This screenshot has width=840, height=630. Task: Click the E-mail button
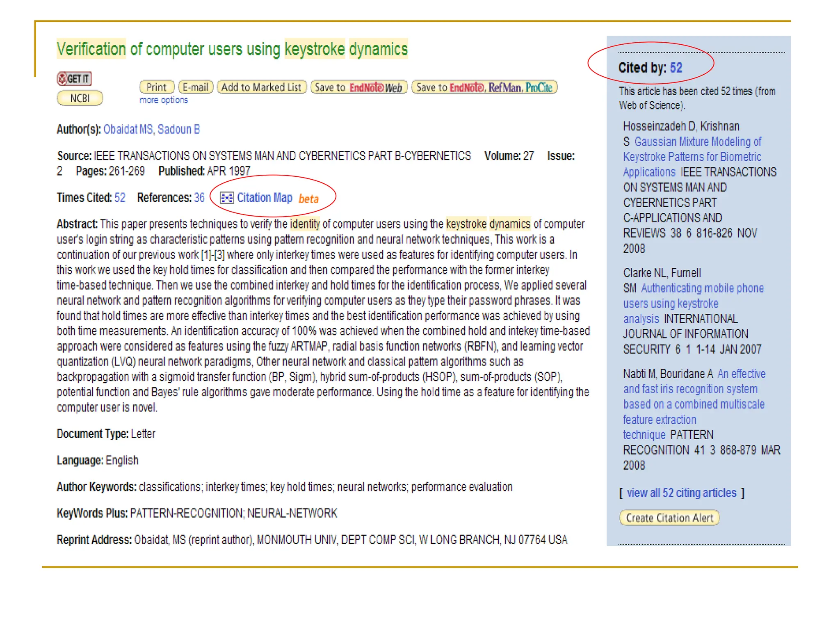pos(196,87)
